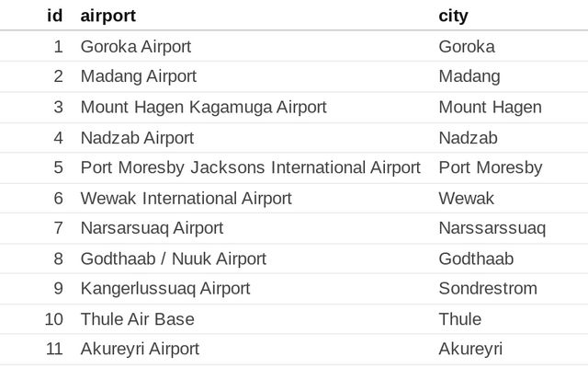Select the Port Moresby city cell
Image resolution: width=588 pixels, height=368 pixels.
coord(491,167)
